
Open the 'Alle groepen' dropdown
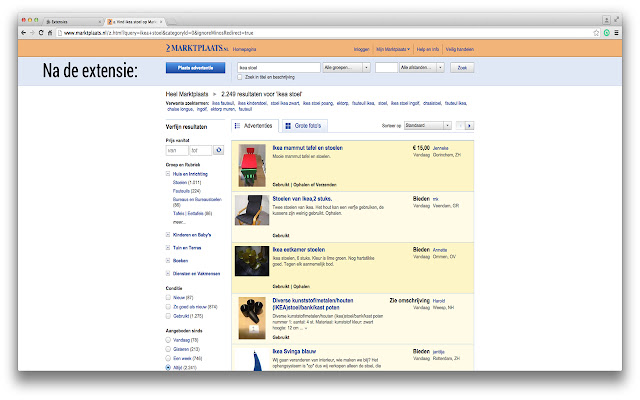point(346,67)
